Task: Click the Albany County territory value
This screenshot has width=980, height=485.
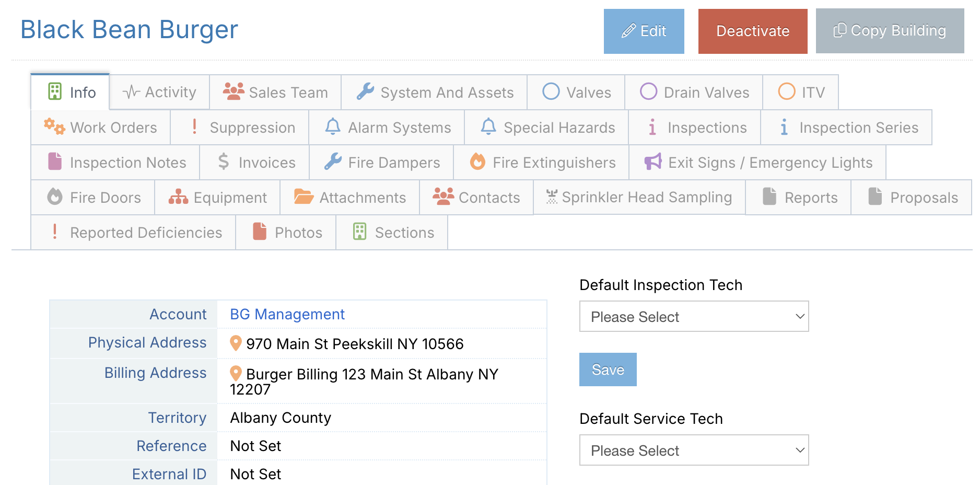Action: click(x=281, y=418)
